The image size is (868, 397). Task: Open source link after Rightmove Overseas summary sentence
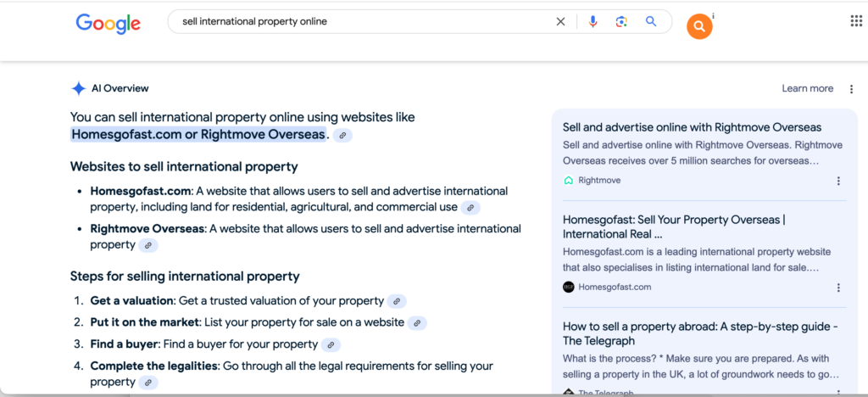342,135
